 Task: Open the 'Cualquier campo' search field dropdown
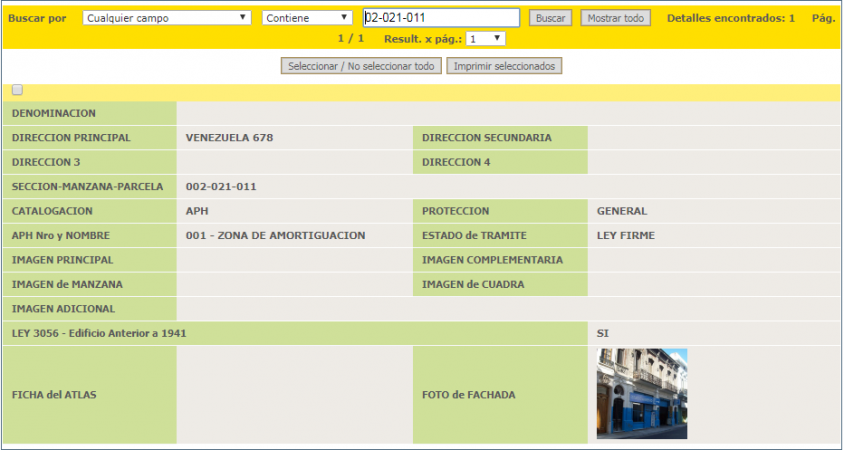(x=166, y=18)
